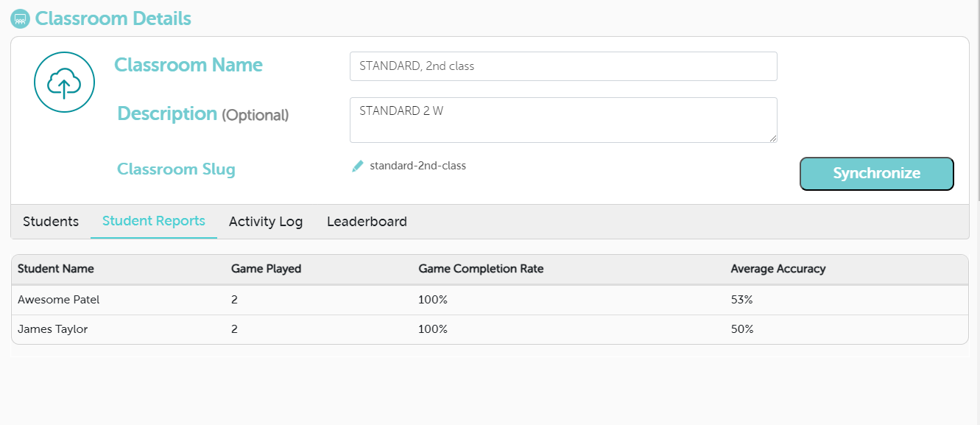This screenshot has width=980, height=425.
Task: Select James Taylor in the student list
Action: click(52, 329)
